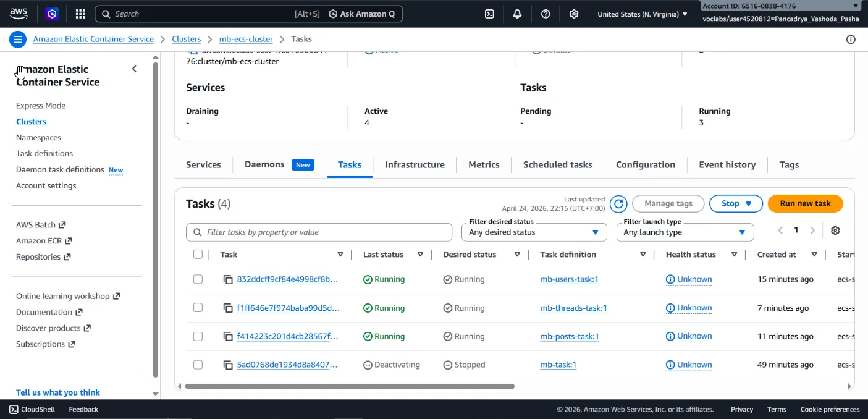Open the help question mark icon

click(546, 14)
